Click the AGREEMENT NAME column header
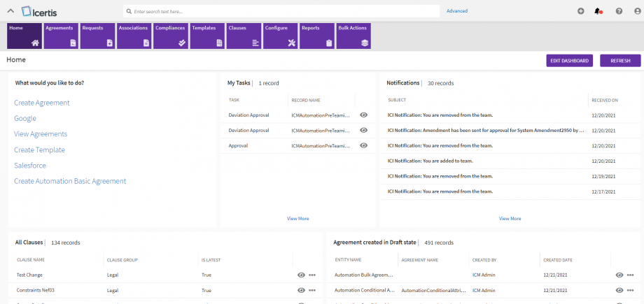The height and width of the screenshot is (304, 644). [x=420, y=260]
